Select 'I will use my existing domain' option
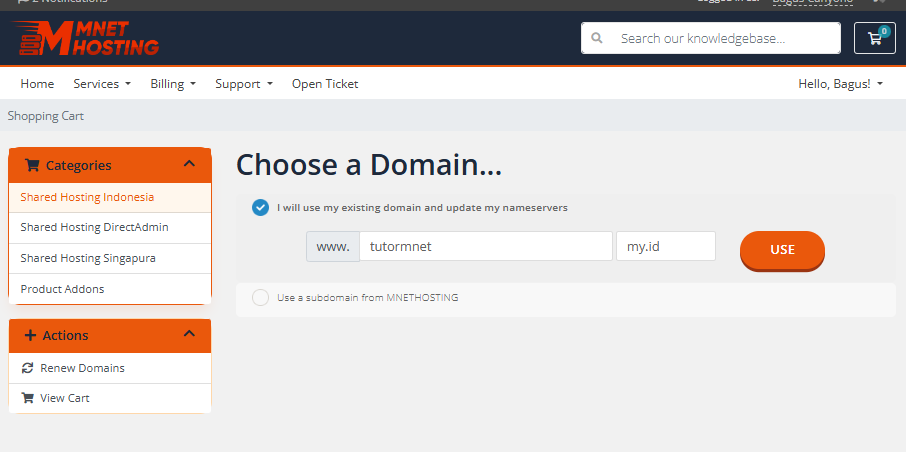906x452 pixels. (260, 207)
